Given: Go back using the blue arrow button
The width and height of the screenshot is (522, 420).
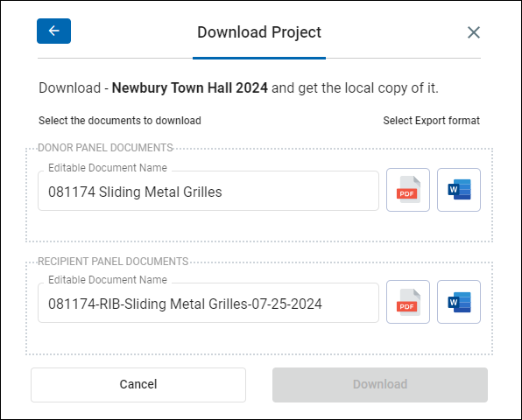Looking at the screenshot, I should coord(53,31).
